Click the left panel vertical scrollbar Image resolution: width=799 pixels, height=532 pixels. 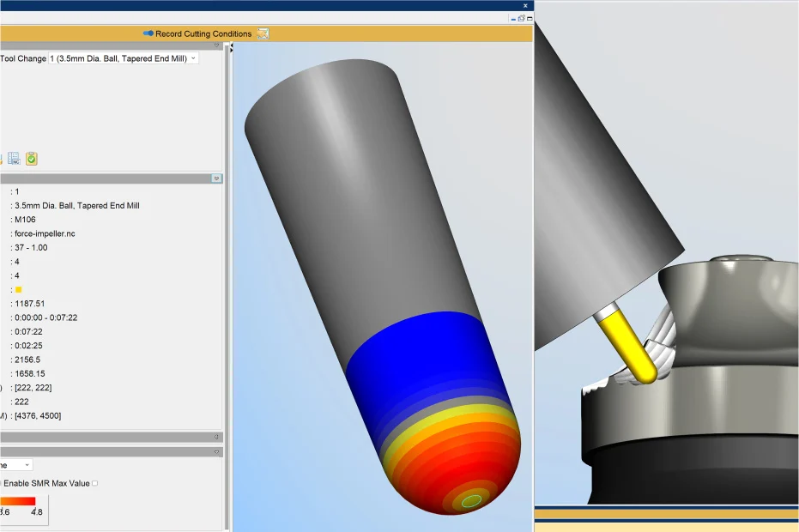click(227, 286)
